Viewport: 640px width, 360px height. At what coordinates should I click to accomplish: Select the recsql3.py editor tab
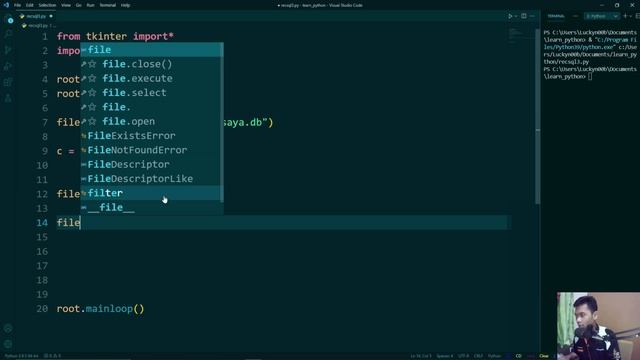[x=36, y=16]
